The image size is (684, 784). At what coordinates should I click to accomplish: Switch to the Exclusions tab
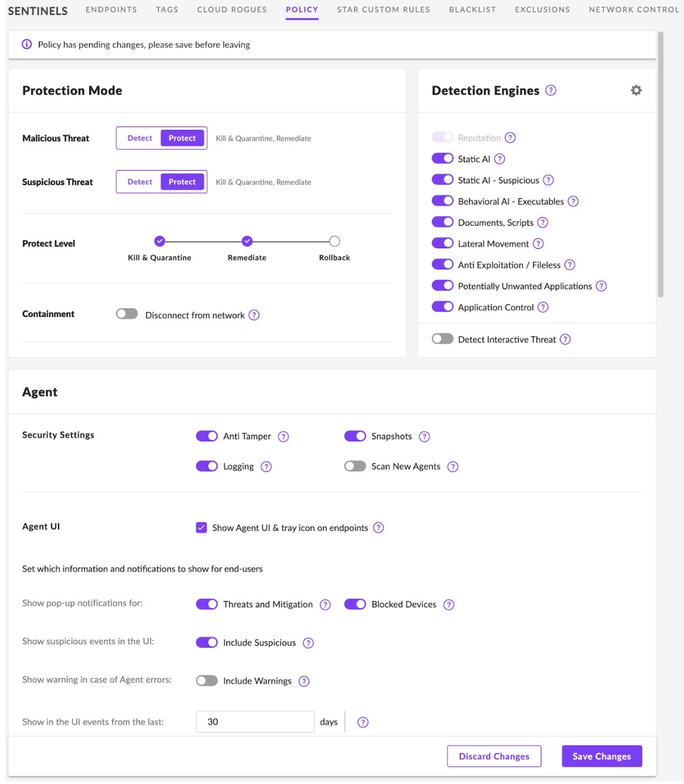(542, 10)
